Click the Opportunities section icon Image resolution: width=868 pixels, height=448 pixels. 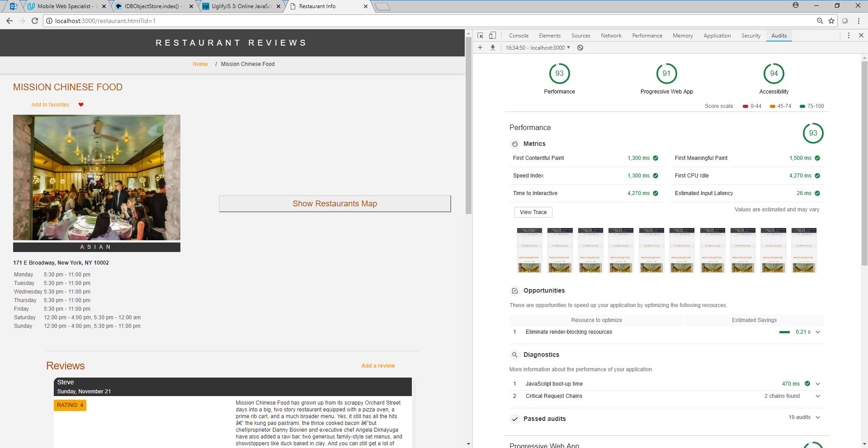coord(514,291)
